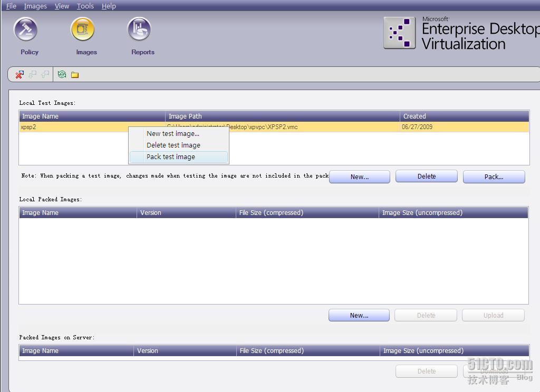Click File Size (compressed) header in Local Packed Images
The image size is (540, 392).
(307, 213)
